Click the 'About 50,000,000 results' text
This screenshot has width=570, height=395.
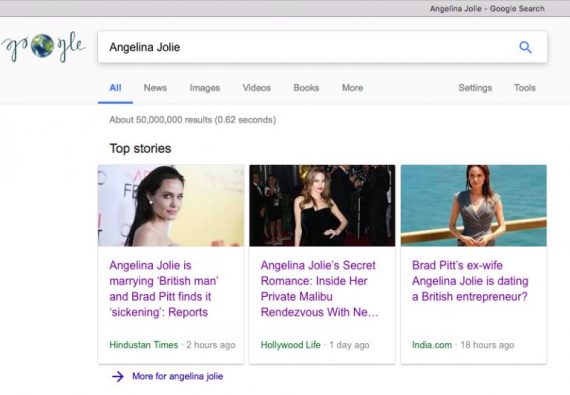[193, 120]
